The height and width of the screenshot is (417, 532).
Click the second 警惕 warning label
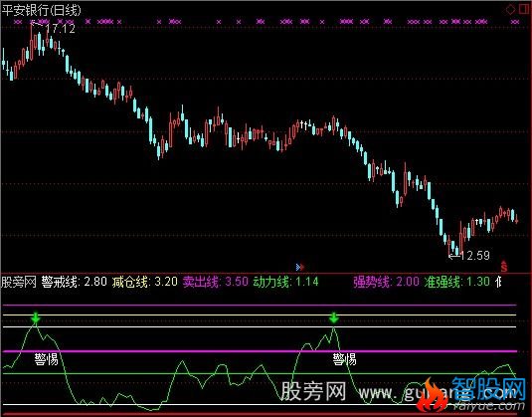click(344, 359)
